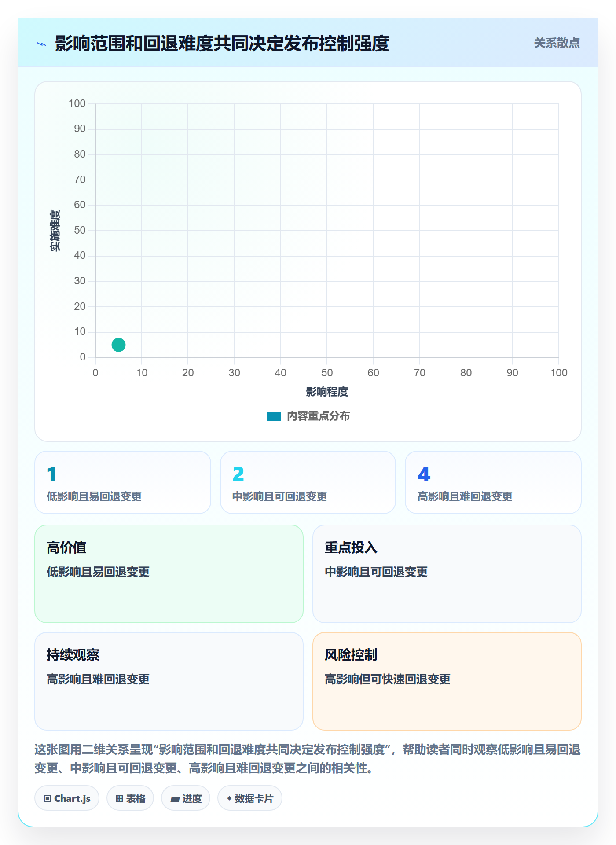Click the 进度 tag
The height and width of the screenshot is (845, 616).
point(186,798)
